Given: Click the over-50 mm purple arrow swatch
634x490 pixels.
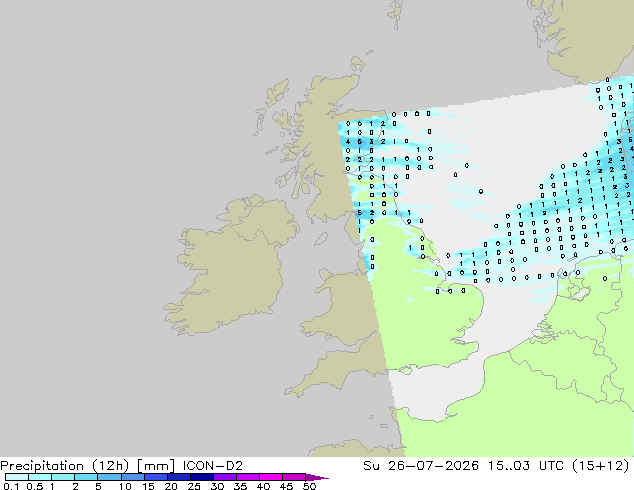Looking at the screenshot, I should 317,477.
